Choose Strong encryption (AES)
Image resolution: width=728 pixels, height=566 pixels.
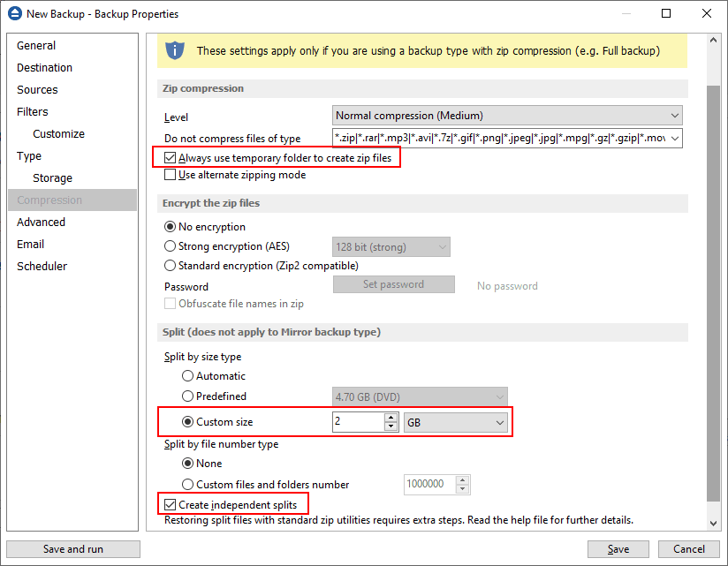pos(170,245)
